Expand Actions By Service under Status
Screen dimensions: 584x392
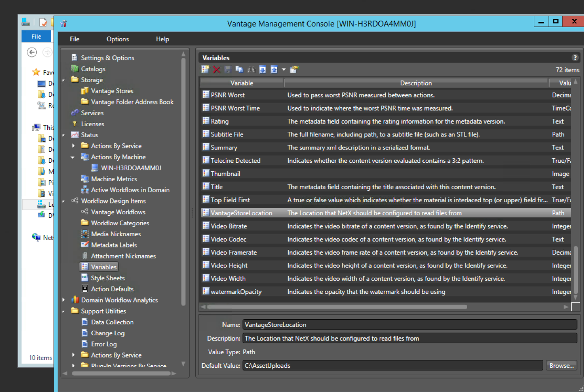pyautogui.click(x=73, y=145)
